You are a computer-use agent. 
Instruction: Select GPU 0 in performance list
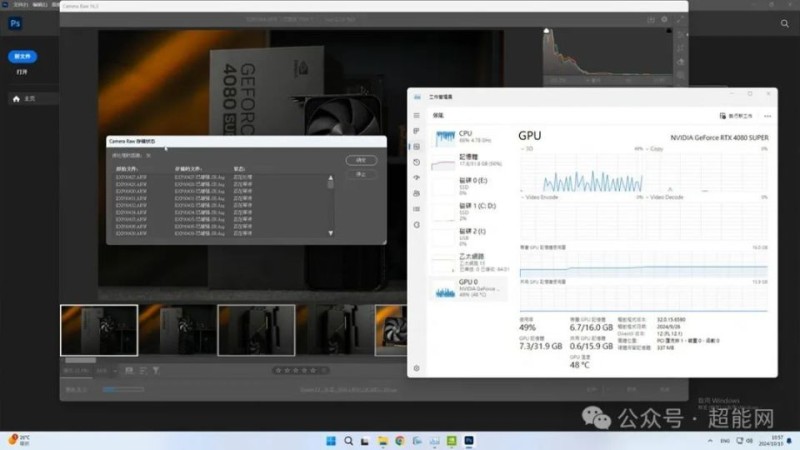[468, 288]
